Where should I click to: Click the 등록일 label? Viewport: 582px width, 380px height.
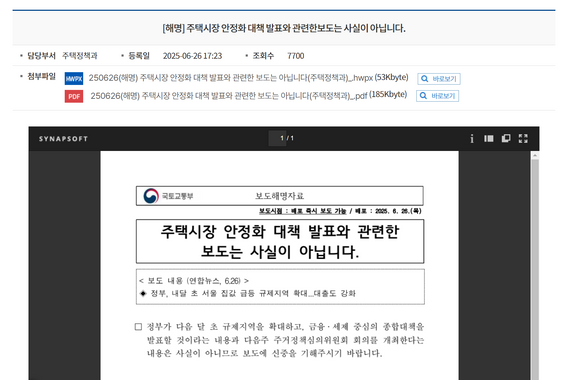pyautogui.click(x=139, y=56)
